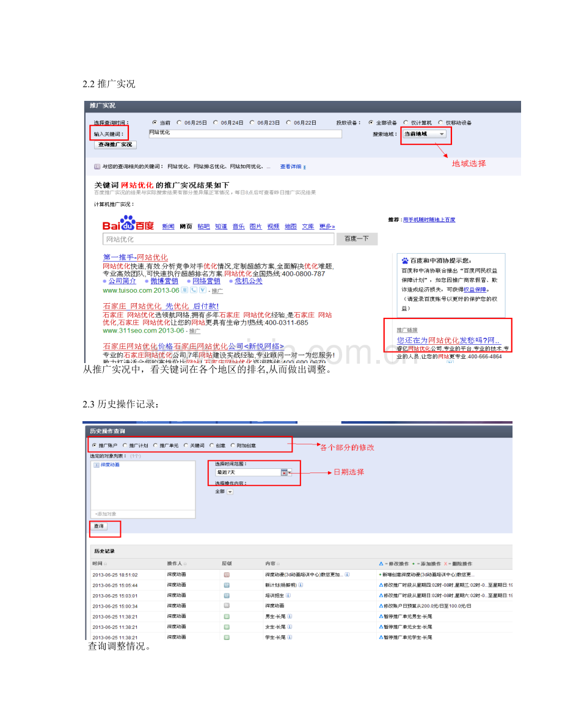Image resolution: width=562 pixels, height=728 pixels.
Task: Click the 输入关键词 input field
Action: click(245, 133)
